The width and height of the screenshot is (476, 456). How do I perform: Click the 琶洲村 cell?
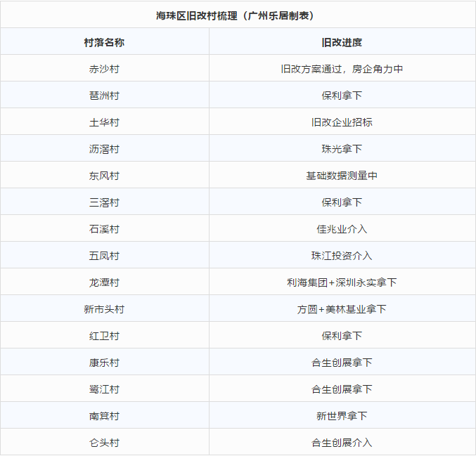104,96
